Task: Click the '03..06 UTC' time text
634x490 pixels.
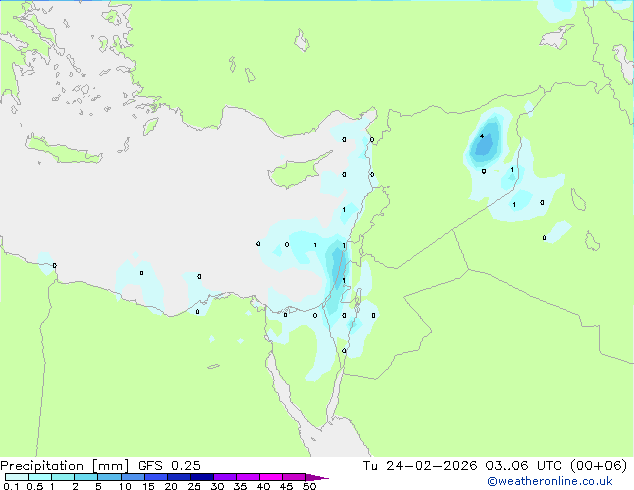Action: click(x=524, y=466)
